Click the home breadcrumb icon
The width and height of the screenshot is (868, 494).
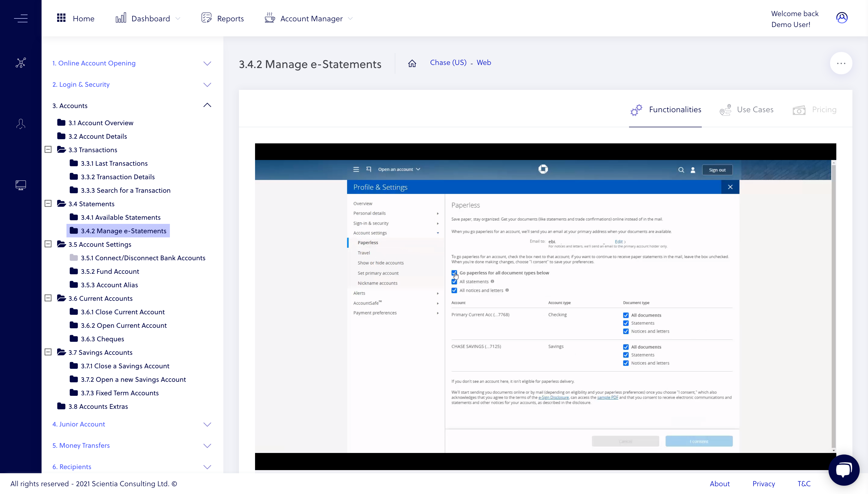pos(412,63)
